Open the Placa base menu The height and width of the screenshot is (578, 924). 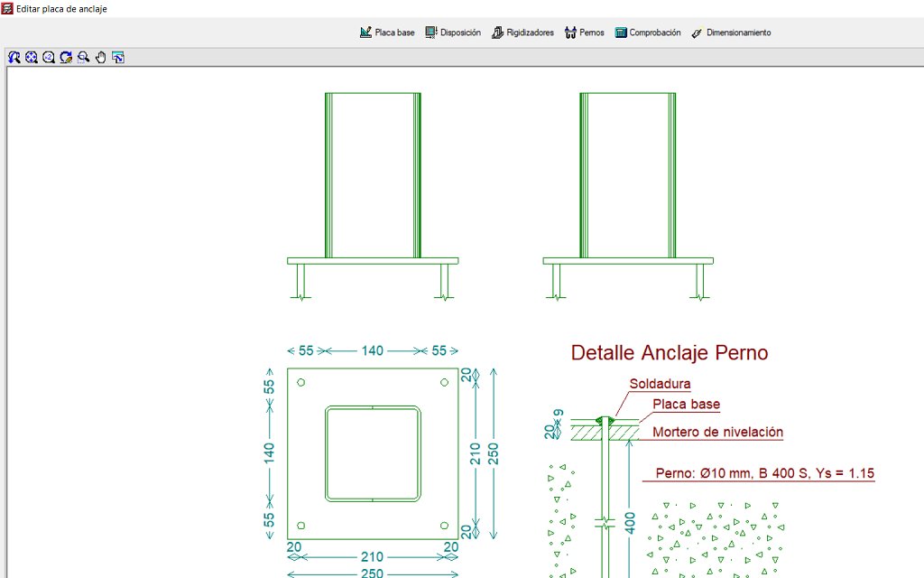[387, 33]
